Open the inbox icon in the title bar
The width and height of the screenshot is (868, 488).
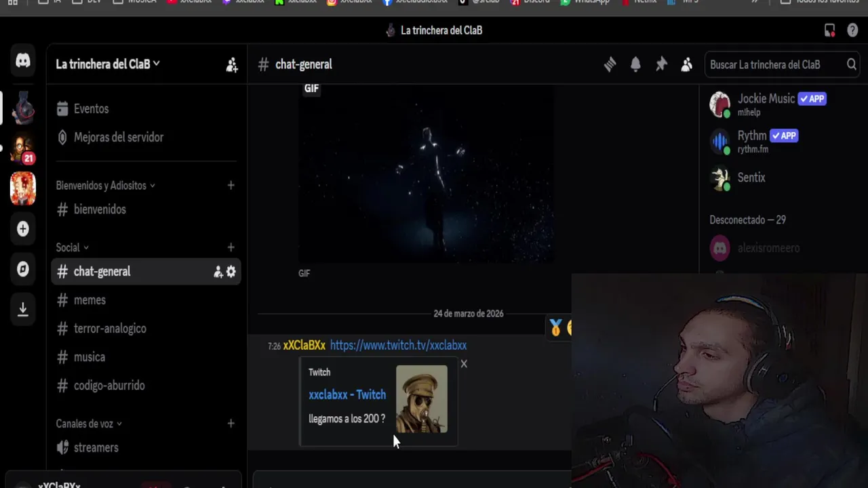pyautogui.click(x=829, y=30)
